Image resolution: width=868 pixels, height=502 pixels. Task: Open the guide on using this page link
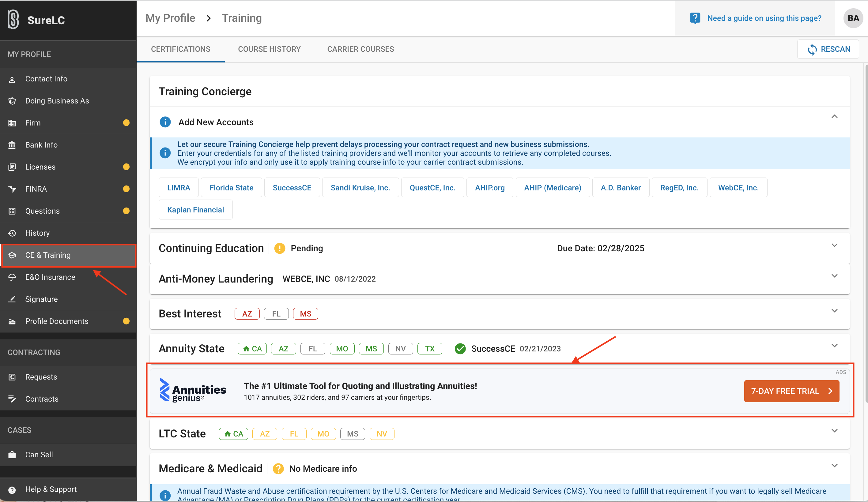(764, 18)
